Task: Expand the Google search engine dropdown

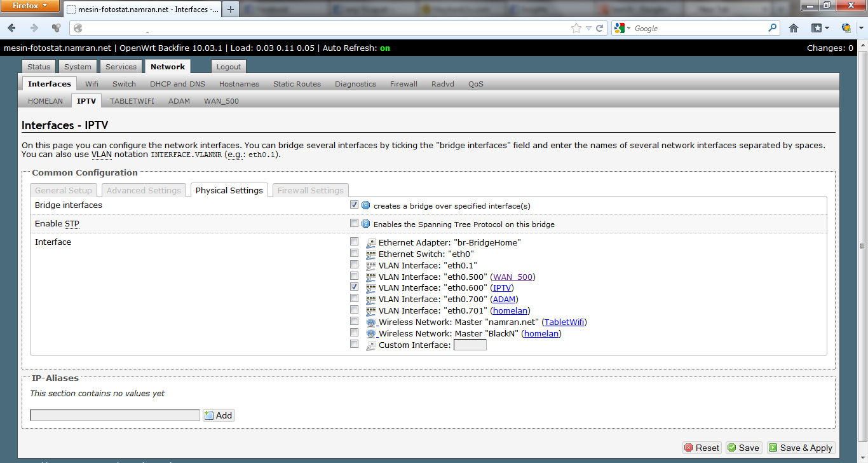Action: tap(623, 29)
